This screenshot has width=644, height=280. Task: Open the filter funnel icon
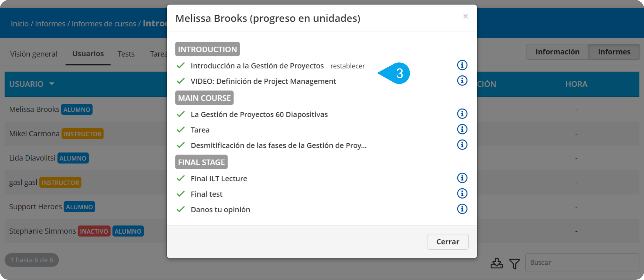tap(514, 263)
